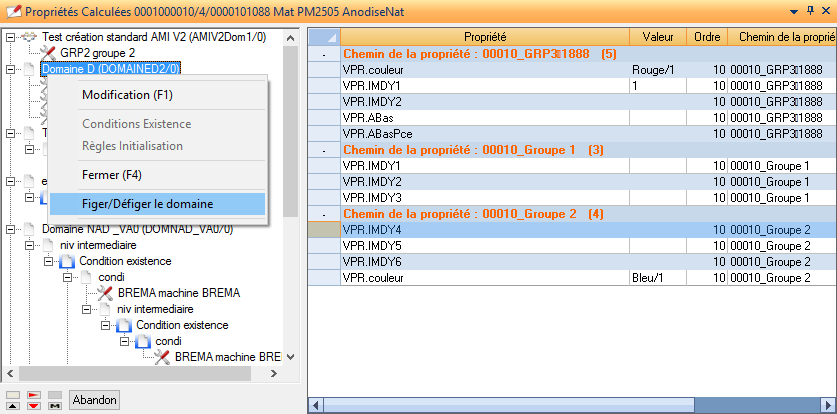Click the pin icon in the title bar
837x414 pixels.
(x=809, y=10)
